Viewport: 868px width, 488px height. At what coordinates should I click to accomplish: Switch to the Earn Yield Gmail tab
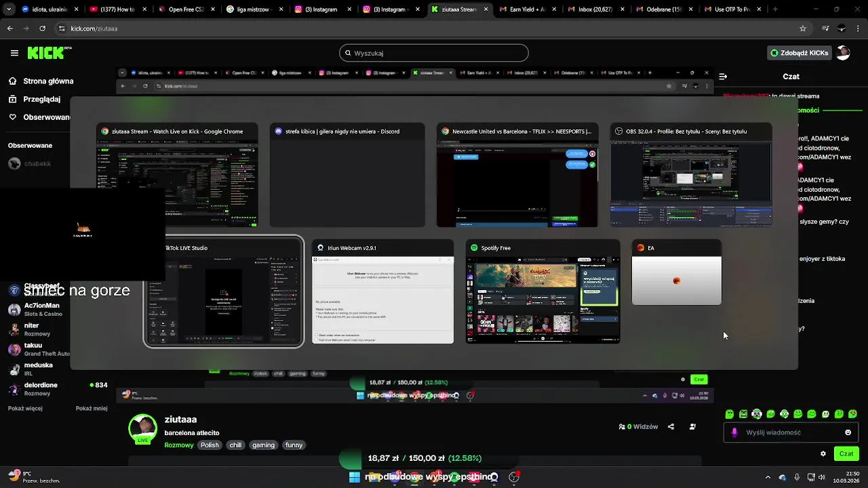(526, 9)
